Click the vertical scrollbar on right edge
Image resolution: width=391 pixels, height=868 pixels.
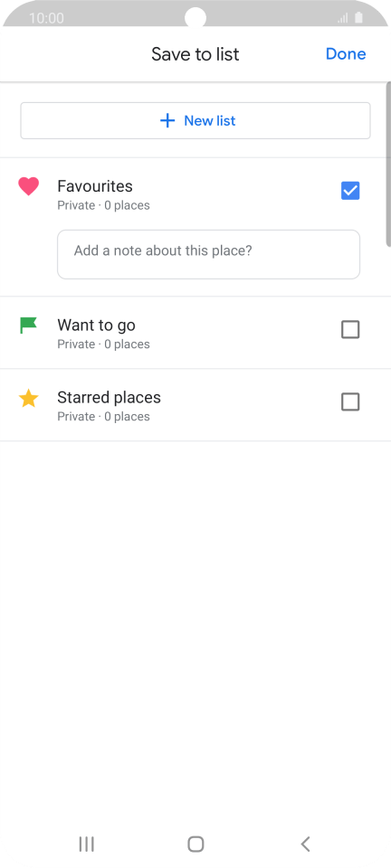coord(388,164)
